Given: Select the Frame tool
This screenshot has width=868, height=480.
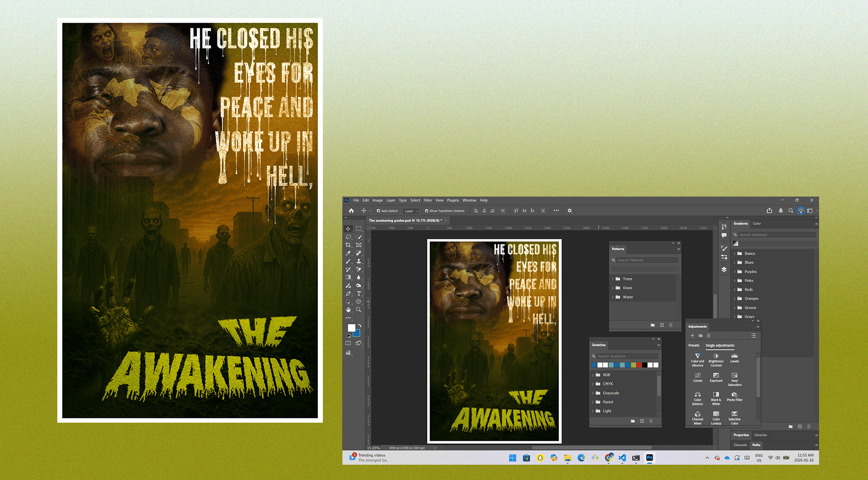Looking at the screenshot, I should [x=358, y=245].
